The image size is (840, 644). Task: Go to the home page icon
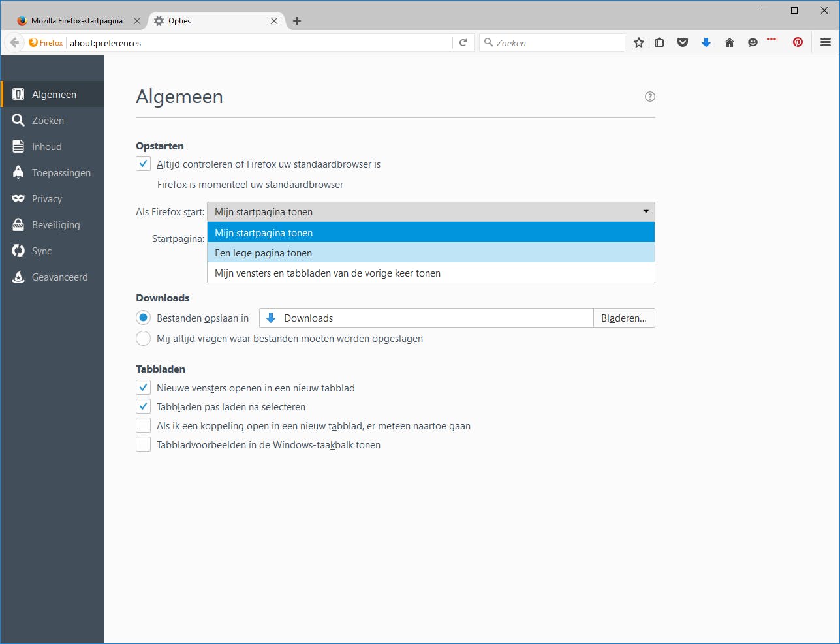(x=730, y=43)
